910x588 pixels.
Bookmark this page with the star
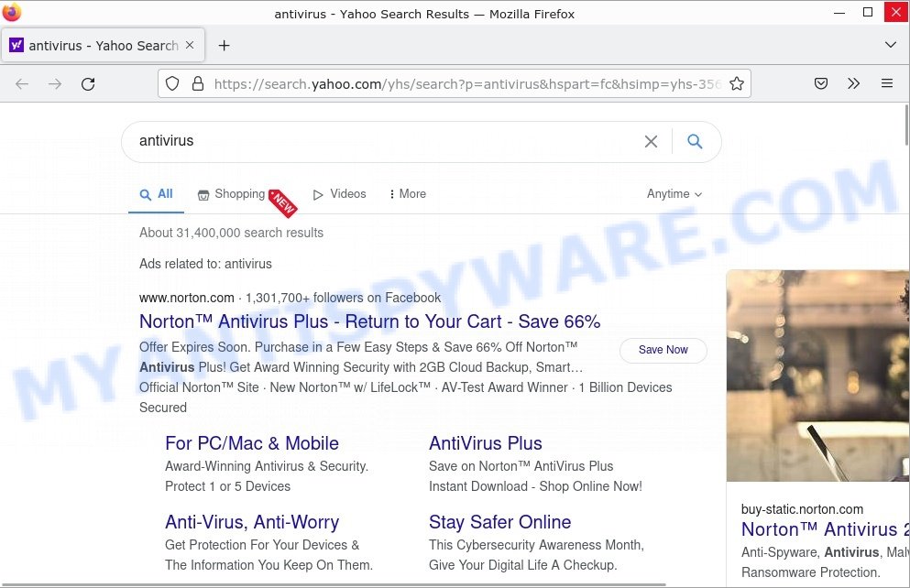click(x=737, y=83)
